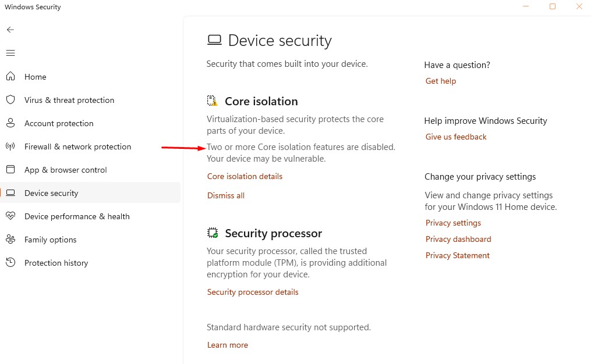Viewport: 591px width, 364px height.
Task: Open the Privacy dashboard link
Action: coord(458,239)
